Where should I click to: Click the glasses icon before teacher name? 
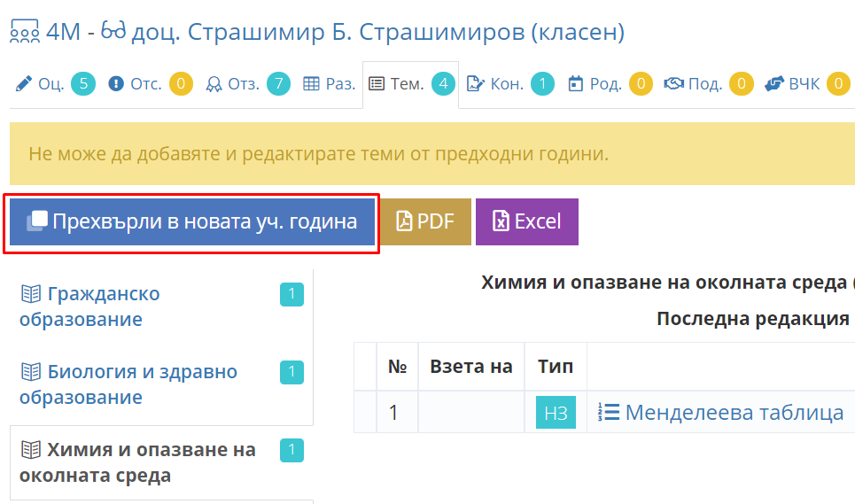pyautogui.click(x=113, y=30)
